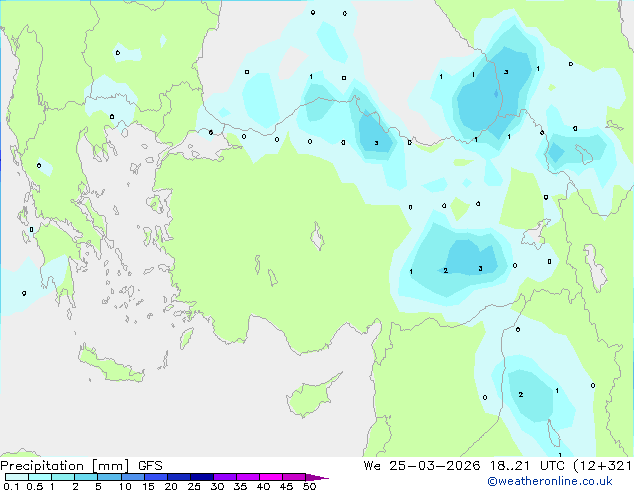
Task: Click the legend value '30'
Action: point(217,486)
